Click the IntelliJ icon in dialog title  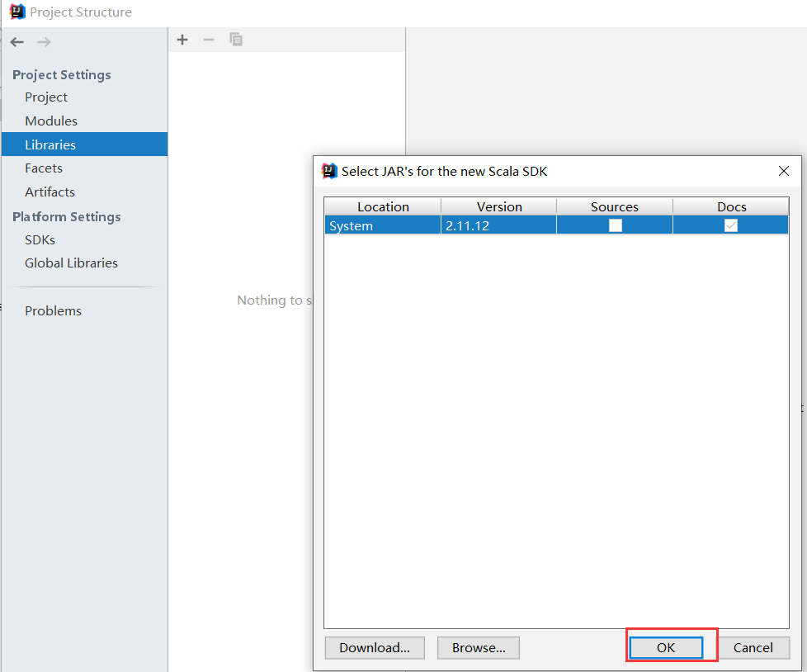pyautogui.click(x=329, y=171)
